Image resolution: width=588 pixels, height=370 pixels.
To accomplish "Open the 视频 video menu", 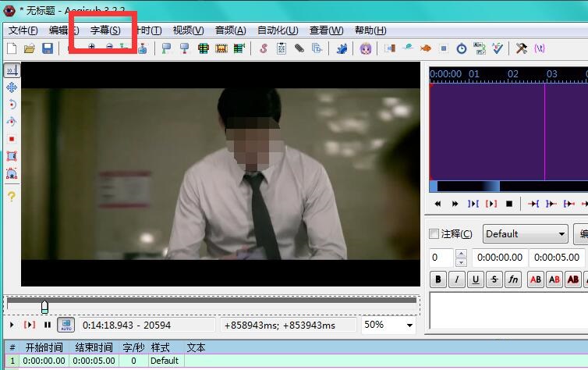I will point(188,30).
